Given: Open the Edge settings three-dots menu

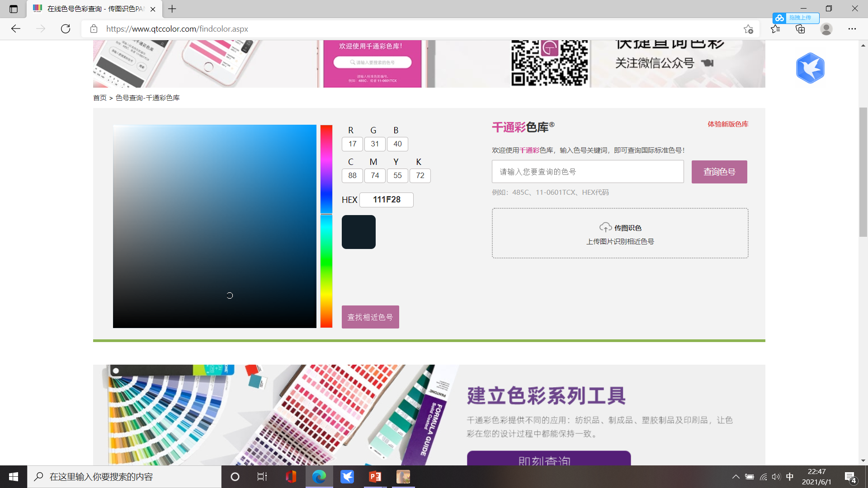Looking at the screenshot, I should [852, 29].
